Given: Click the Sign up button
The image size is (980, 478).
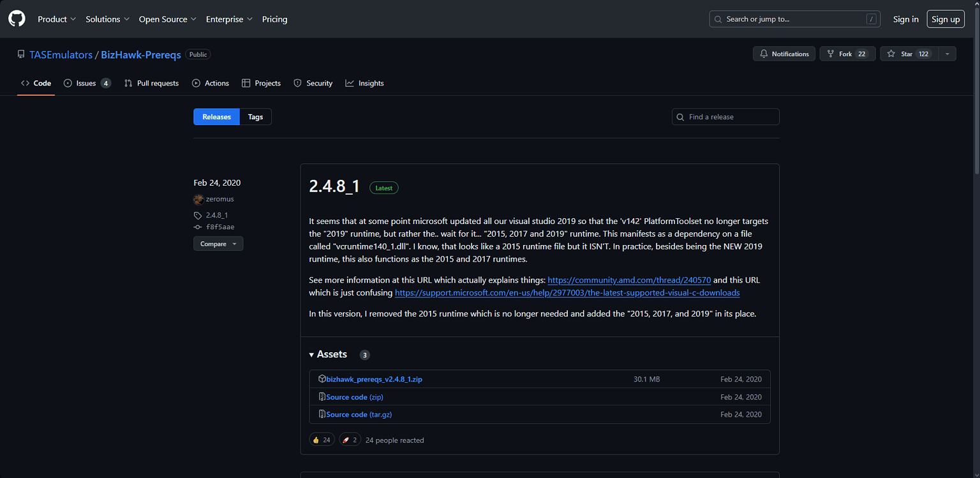Looking at the screenshot, I should [945, 19].
